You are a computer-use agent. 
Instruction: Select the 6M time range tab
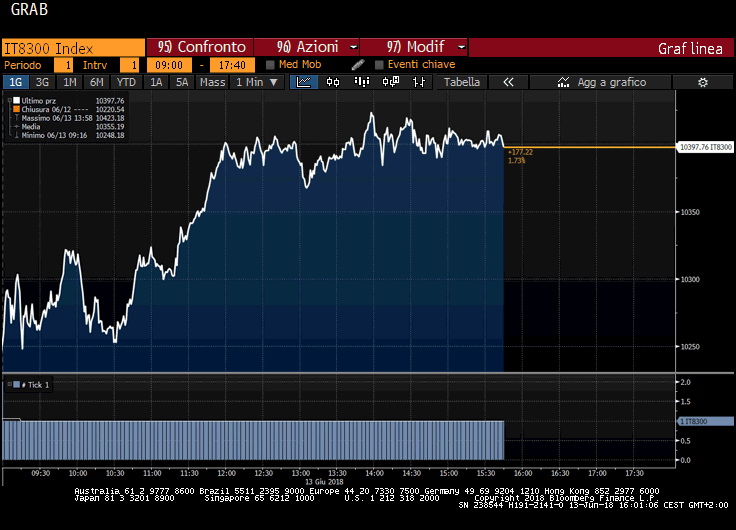click(97, 82)
